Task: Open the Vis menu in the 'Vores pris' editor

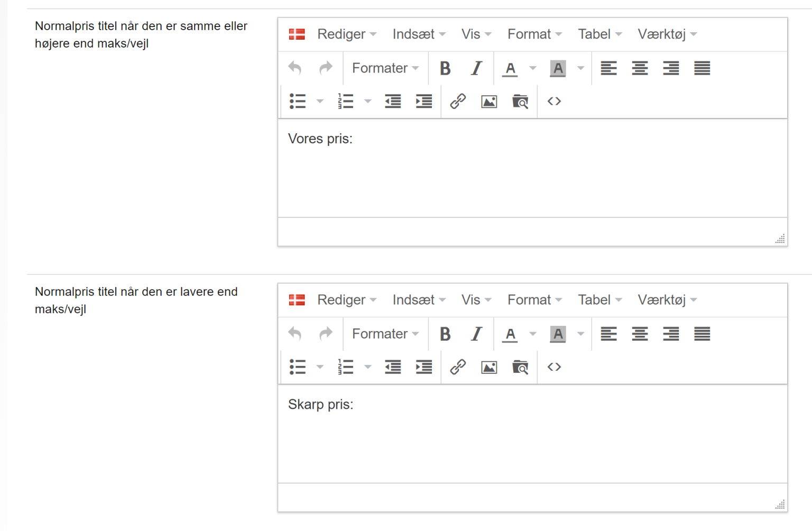Action: coord(476,34)
